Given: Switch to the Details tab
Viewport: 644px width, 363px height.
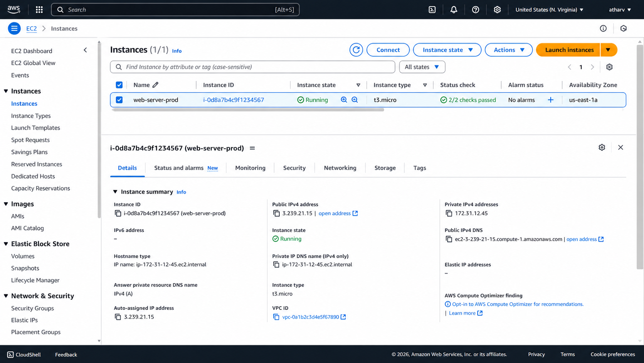Looking at the screenshot, I should (127, 168).
